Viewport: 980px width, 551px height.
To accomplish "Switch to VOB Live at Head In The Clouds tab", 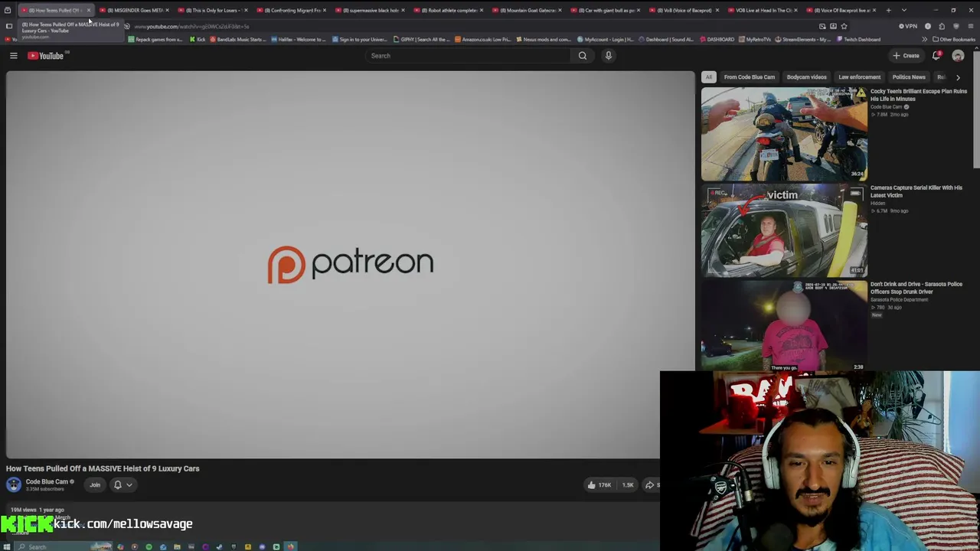I will point(763,10).
